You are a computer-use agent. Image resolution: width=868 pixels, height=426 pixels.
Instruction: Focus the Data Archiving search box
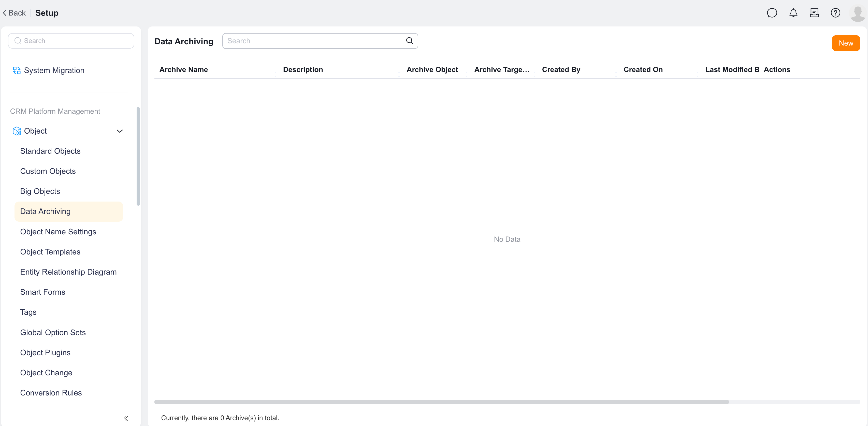320,41
